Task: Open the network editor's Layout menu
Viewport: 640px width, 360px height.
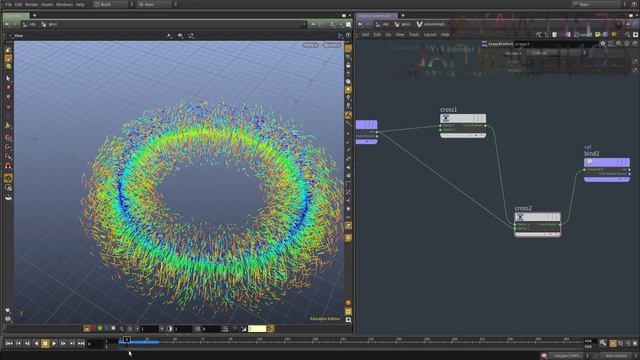Action: (429, 35)
